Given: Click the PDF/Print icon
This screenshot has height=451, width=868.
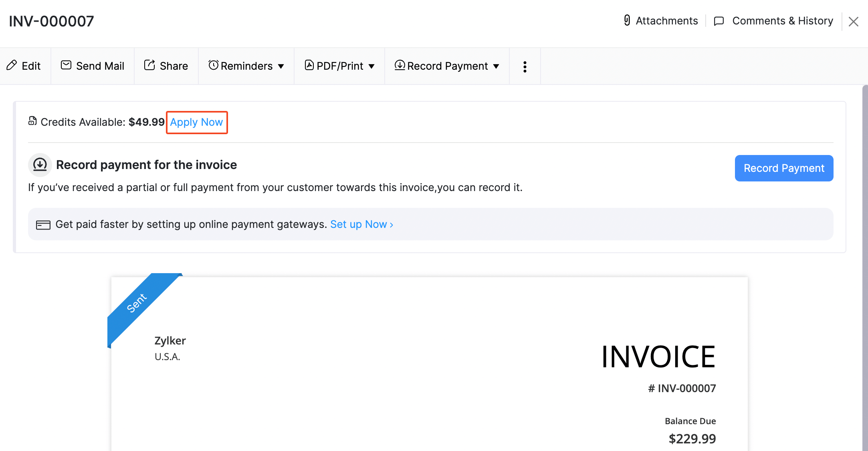Looking at the screenshot, I should click(309, 65).
